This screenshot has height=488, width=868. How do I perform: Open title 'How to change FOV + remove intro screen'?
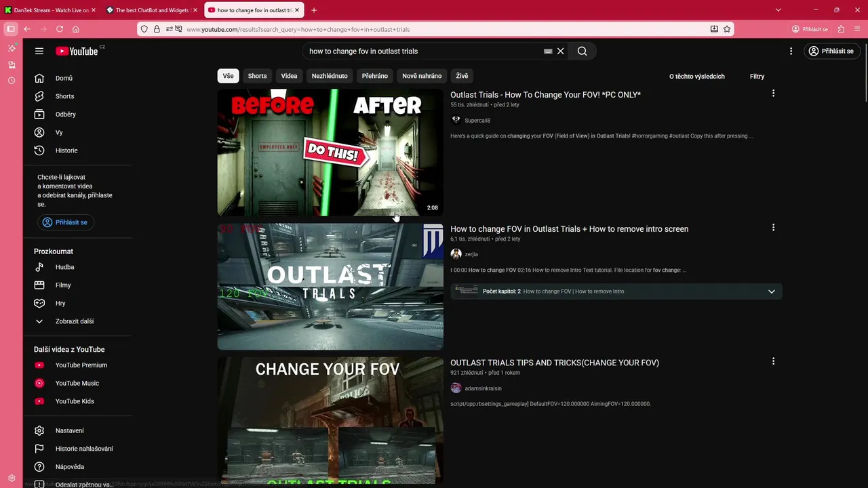point(570,229)
